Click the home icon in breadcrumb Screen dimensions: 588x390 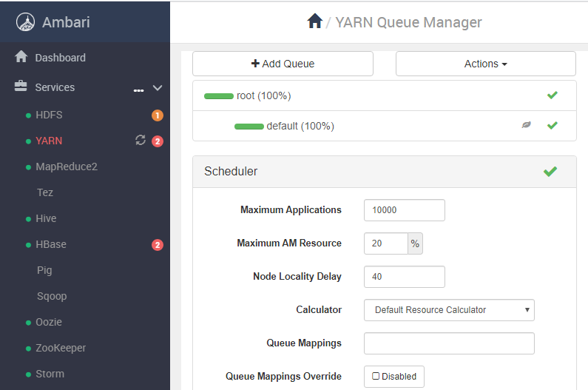(314, 21)
